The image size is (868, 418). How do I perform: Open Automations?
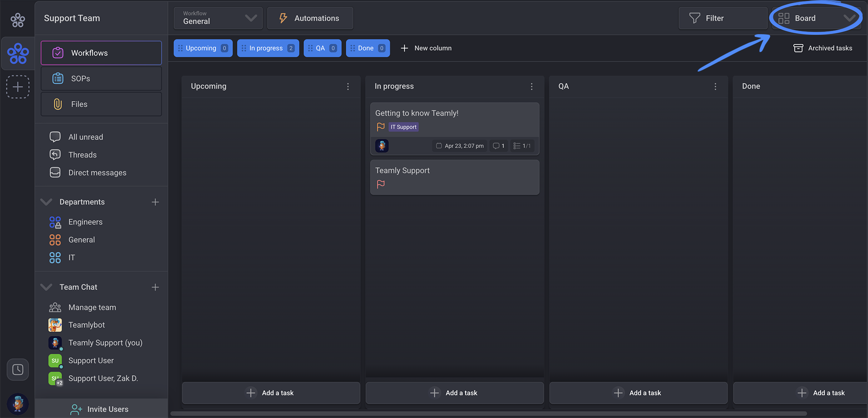tap(310, 18)
